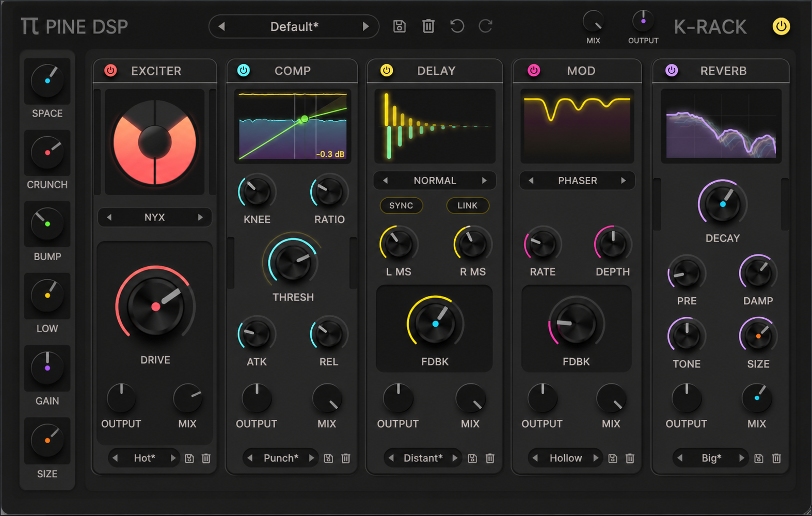Save the Distant delay preset

coord(472,458)
